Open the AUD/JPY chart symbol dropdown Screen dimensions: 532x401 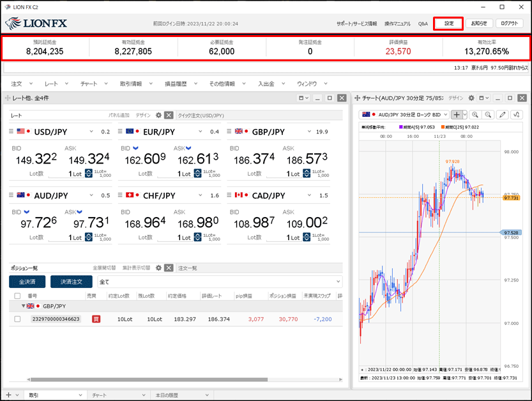(x=445, y=115)
